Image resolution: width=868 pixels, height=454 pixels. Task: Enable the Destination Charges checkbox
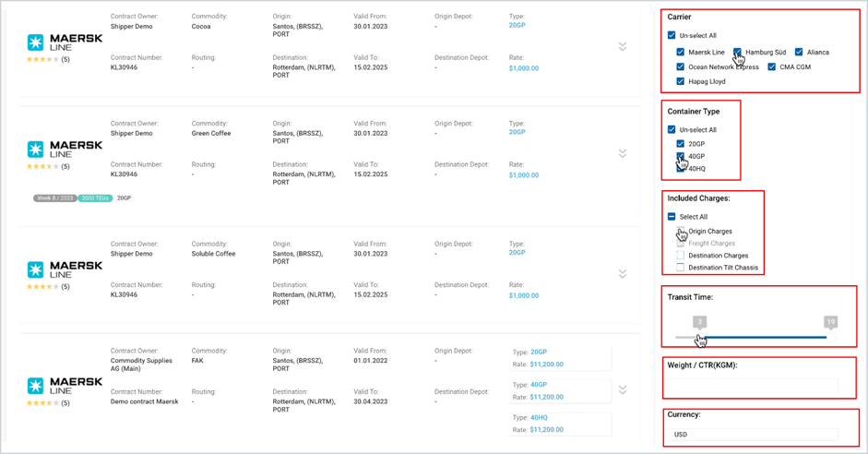[681, 256]
